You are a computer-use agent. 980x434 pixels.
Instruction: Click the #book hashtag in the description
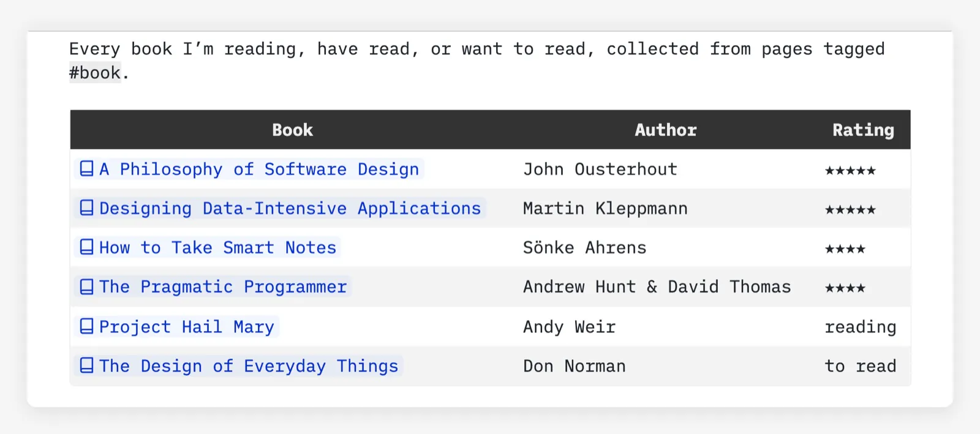(x=95, y=73)
